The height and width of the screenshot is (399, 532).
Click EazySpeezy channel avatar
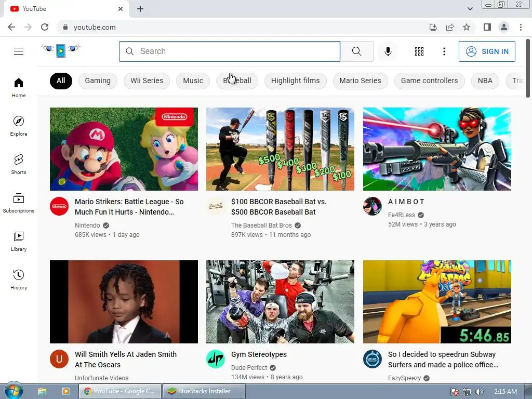tap(372, 358)
